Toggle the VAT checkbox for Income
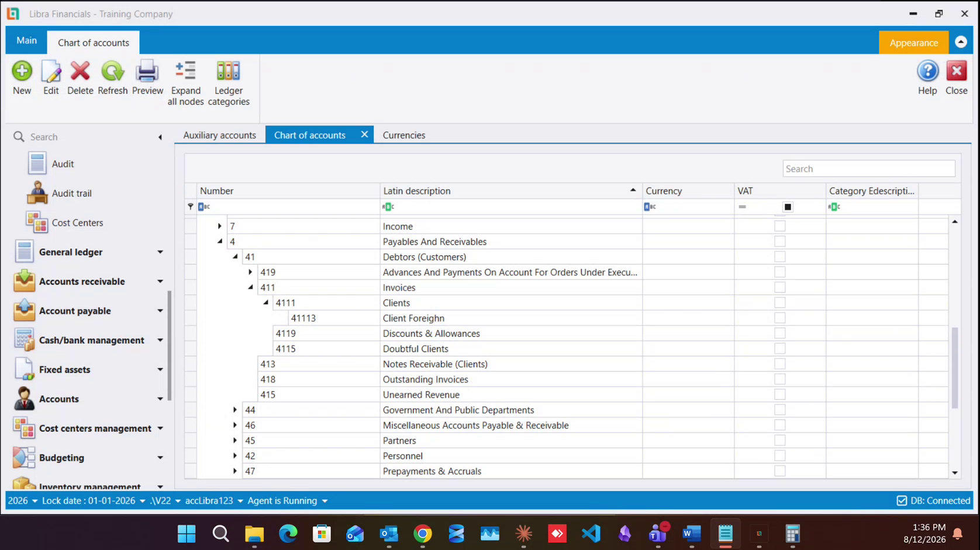The height and width of the screenshot is (550, 980). click(x=780, y=226)
